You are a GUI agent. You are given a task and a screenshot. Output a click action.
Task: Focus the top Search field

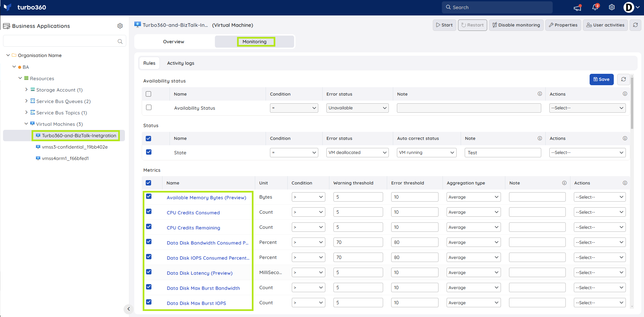(497, 7)
